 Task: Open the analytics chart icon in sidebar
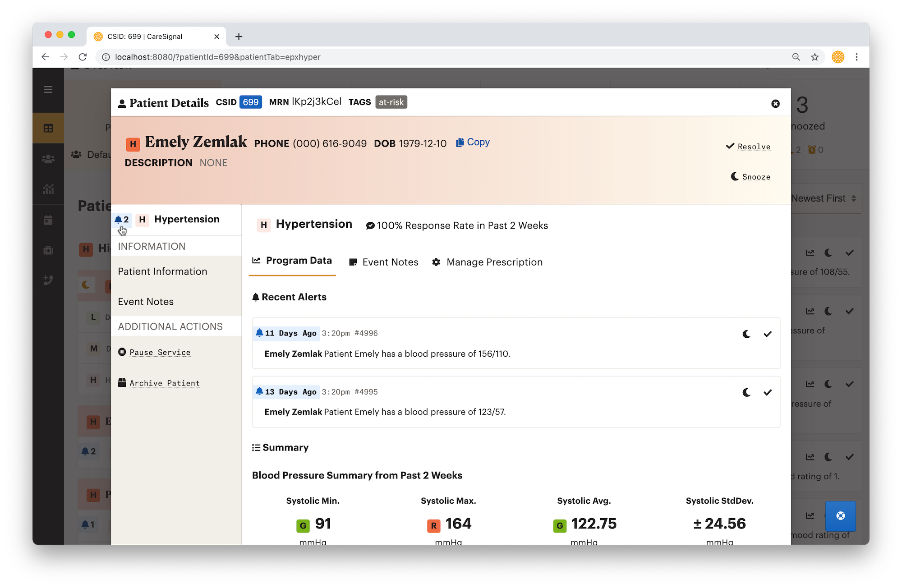[x=48, y=189]
